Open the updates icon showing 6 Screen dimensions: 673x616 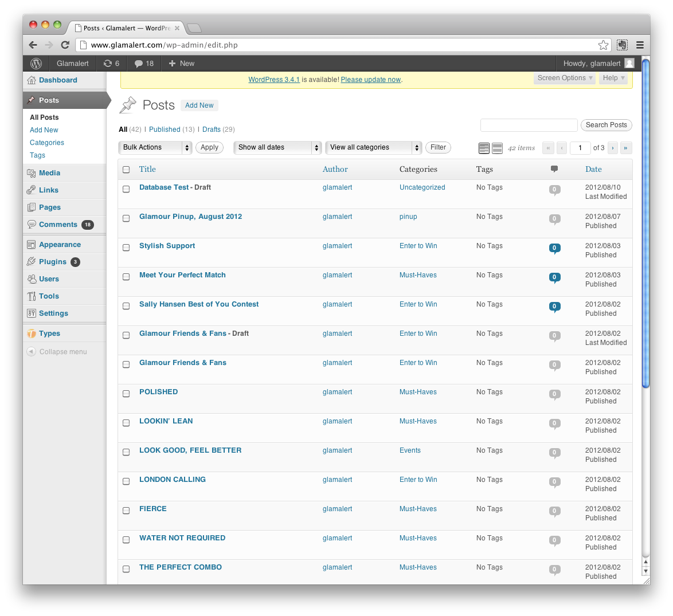(x=111, y=64)
